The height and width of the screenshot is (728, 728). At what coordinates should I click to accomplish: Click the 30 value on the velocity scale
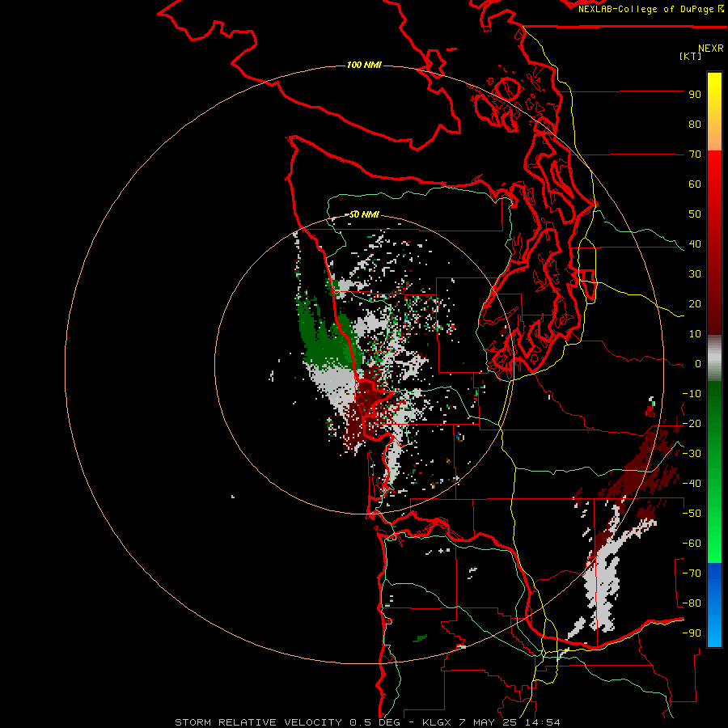(x=695, y=274)
